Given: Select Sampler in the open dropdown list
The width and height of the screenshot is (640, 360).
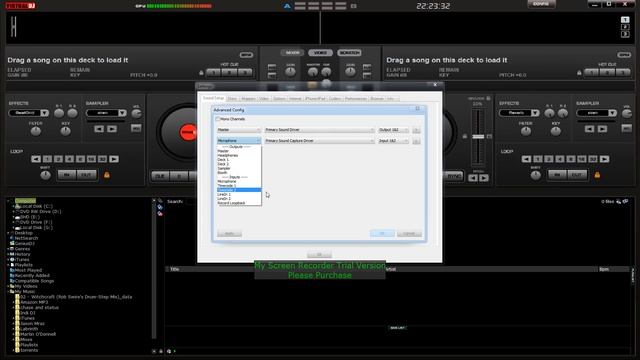Looking at the screenshot, I should (x=239, y=168).
